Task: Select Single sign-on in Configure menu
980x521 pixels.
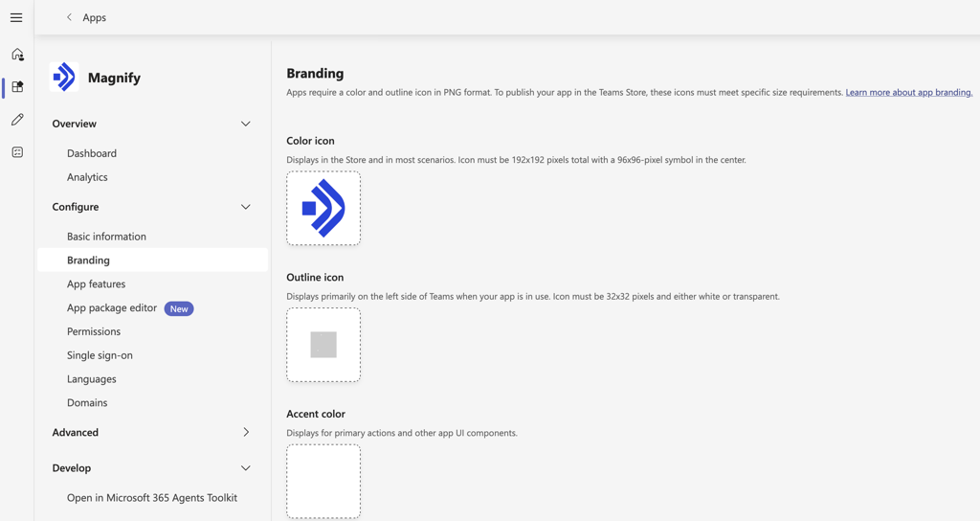Action: coord(100,355)
